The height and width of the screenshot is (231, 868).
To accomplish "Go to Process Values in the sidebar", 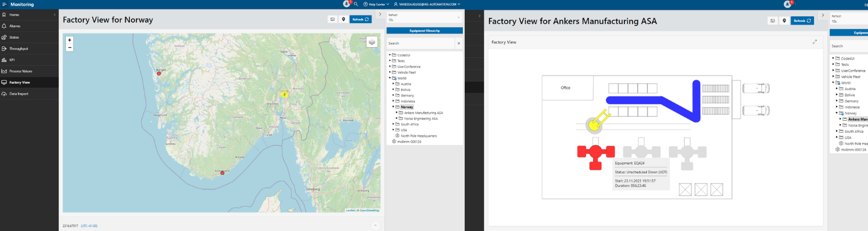I will point(20,71).
